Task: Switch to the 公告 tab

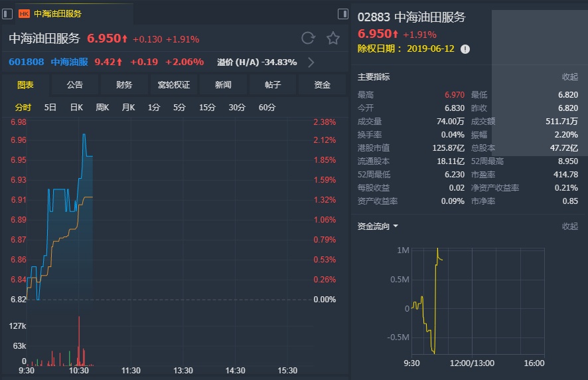Action: (x=75, y=84)
